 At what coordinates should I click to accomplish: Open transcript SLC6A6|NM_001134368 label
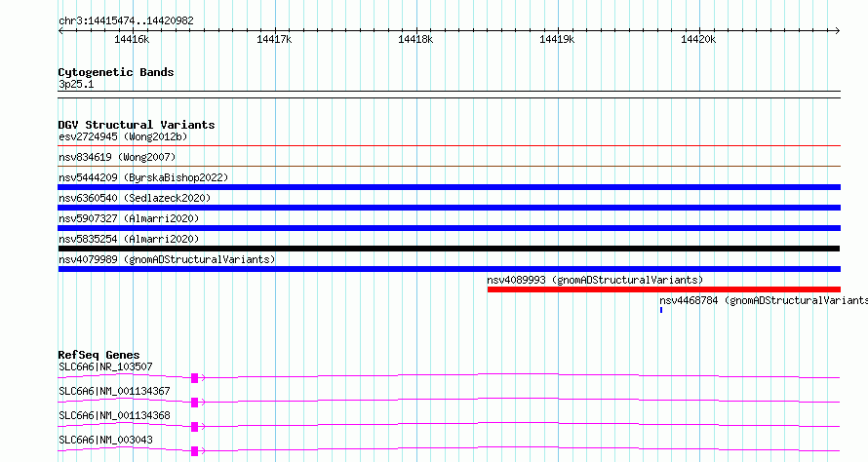pyautogui.click(x=114, y=415)
